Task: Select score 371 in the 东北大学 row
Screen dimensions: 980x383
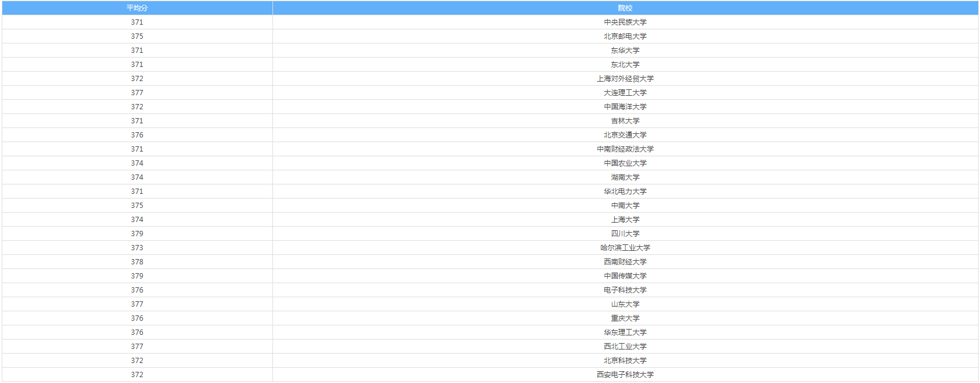Action: coord(137,65)
